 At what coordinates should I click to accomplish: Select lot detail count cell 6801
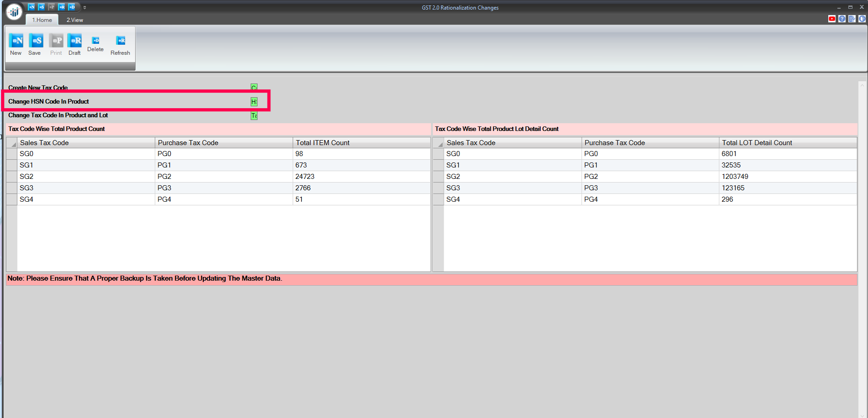(788, 154)
